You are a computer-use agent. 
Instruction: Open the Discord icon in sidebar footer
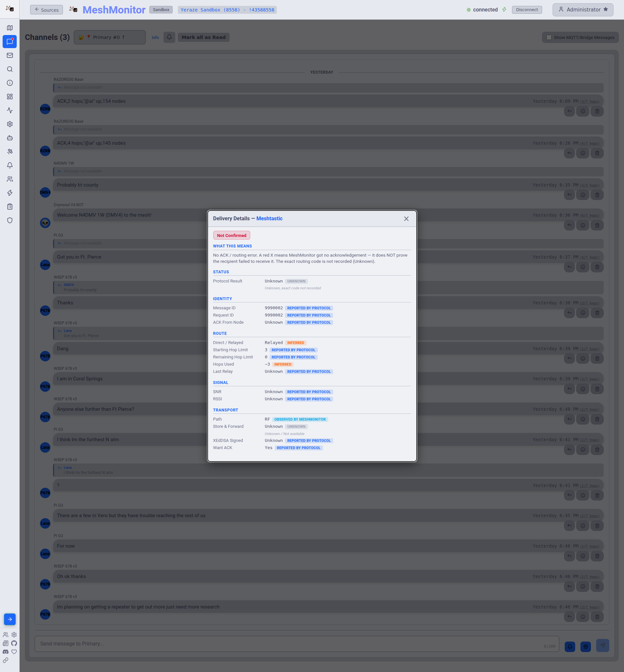6,652
